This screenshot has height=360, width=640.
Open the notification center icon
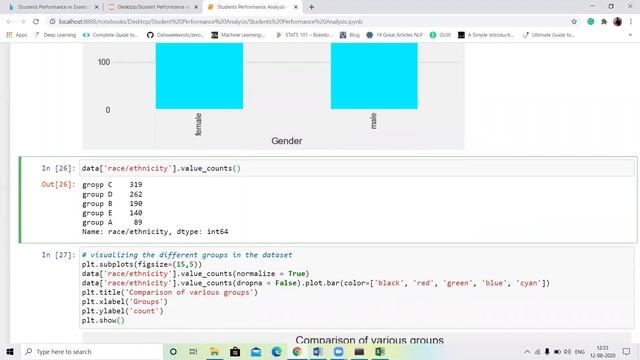[627, 351]
